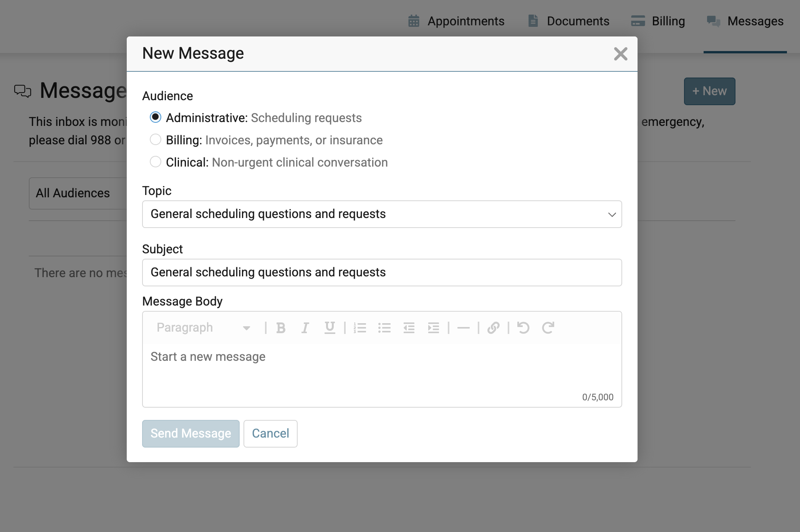Click into the Subject text field
Image resolution: width=800 pixels, height=532 pixels.
click(x=382, y=273)
